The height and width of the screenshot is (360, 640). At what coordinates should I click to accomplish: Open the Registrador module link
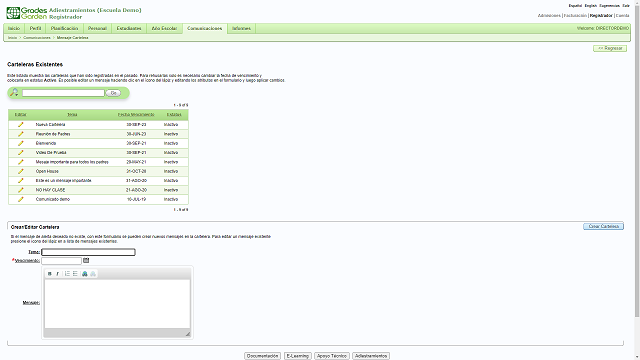pyautogui.click(x=601, y=16)
